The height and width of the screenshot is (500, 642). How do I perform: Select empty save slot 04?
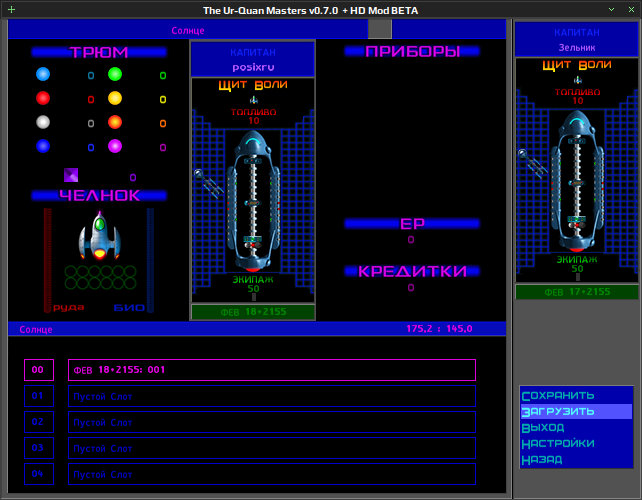point(272,474)
